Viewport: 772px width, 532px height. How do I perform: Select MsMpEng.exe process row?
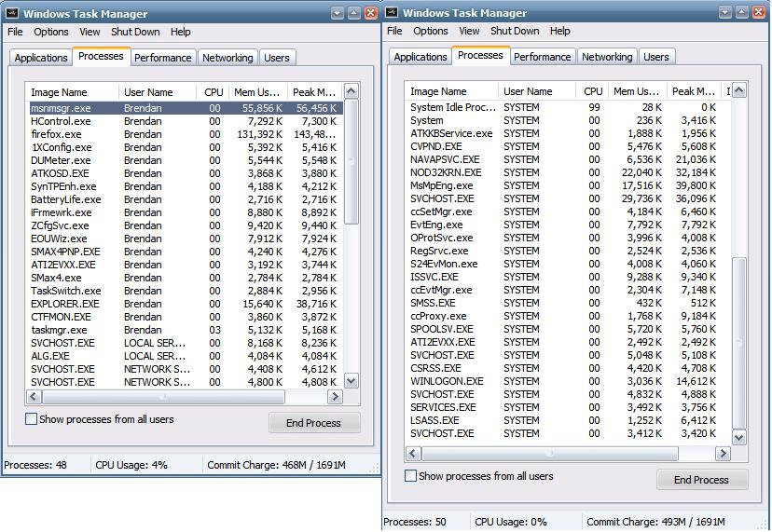pos(569,185)
